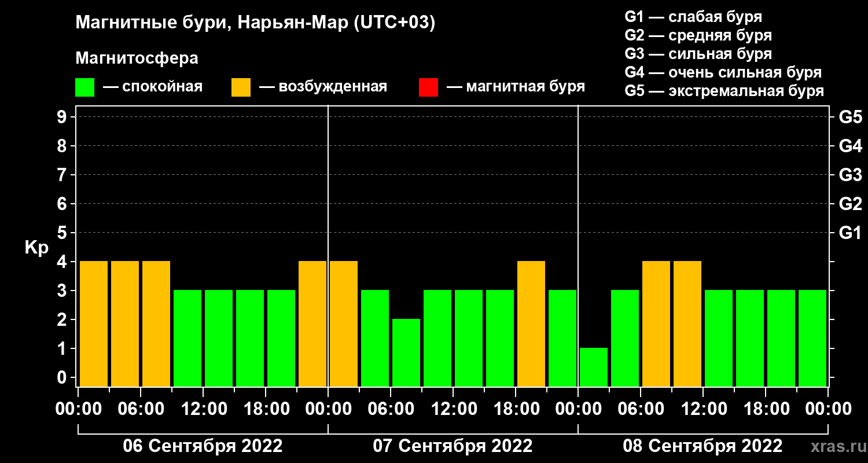
Task: Select the 06:00–09:00 orange bar on 08 Сентября
Action: [656, 324]
